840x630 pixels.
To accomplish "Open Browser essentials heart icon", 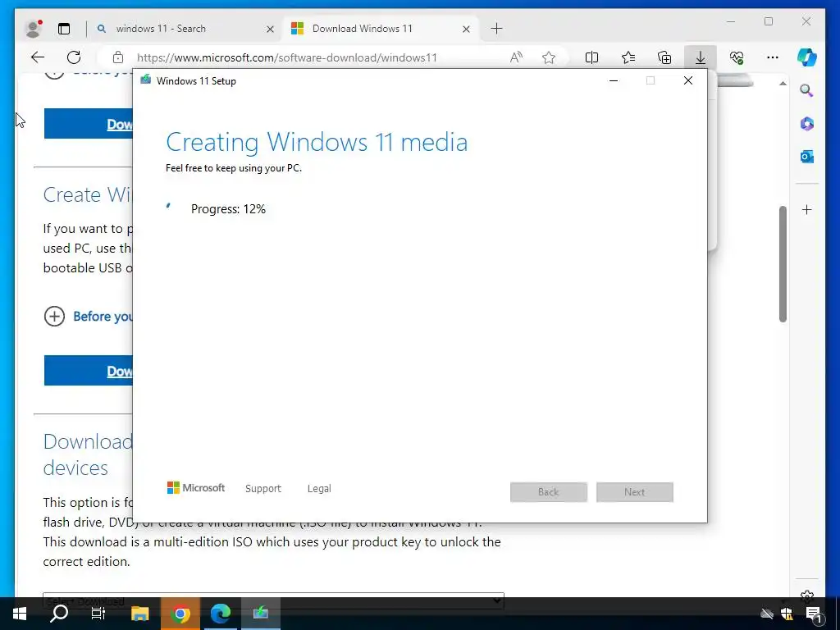I will tap(737, 57).
